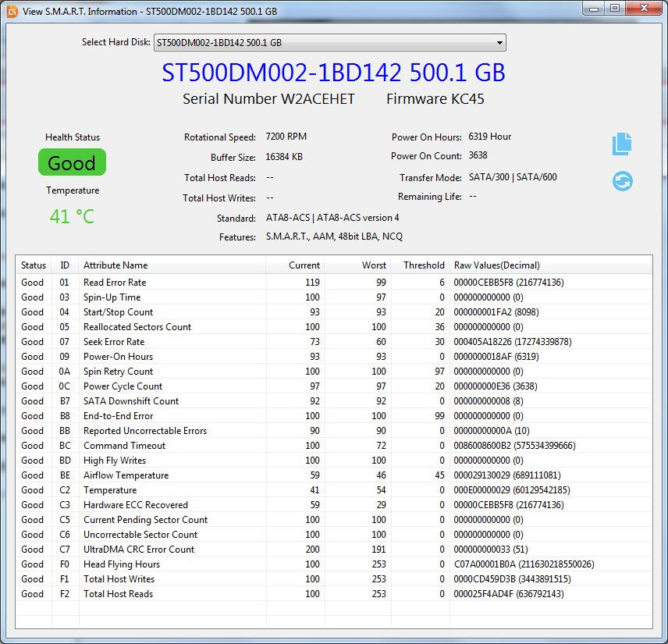
Task: Select the Airflow Temperature row
Action: pyautogui.click(x=334, y=475)
